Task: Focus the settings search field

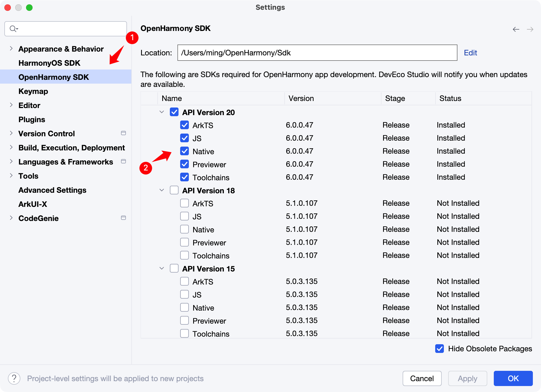Action: click(x=66, y=29)
